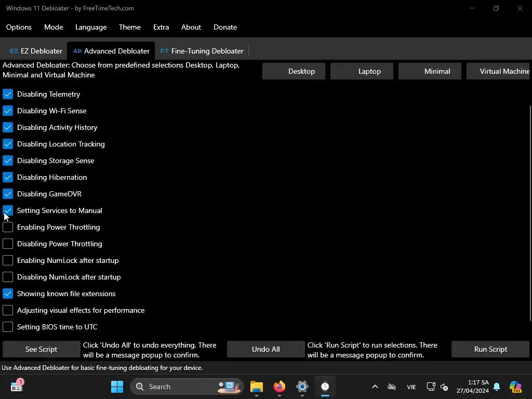Uncheck Disabling Telemetry
This screenshot has width=532, height=399.
(8, 94)
